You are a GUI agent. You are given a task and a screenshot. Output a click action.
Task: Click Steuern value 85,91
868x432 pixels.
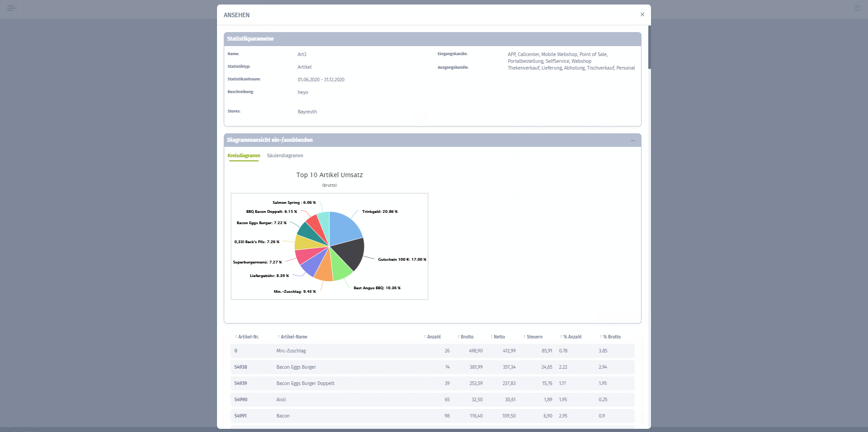coord(547,351)
